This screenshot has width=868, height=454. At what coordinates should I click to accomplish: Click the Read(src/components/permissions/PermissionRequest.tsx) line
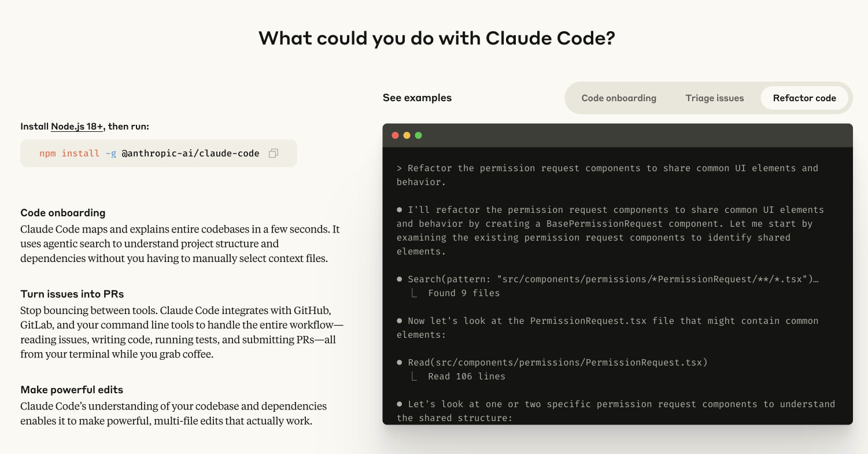click(552, 362)
